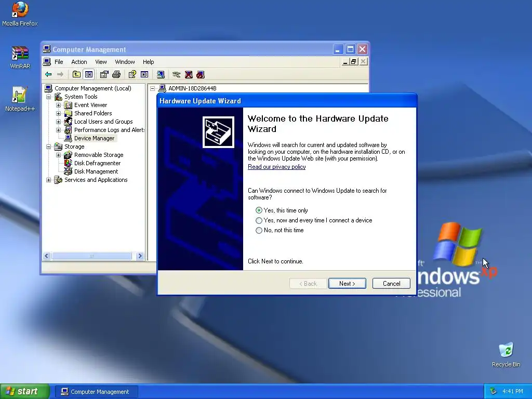532x399 pixels.
Task: Click the Update Driver toolbar icon
Action: pos(176,74)
